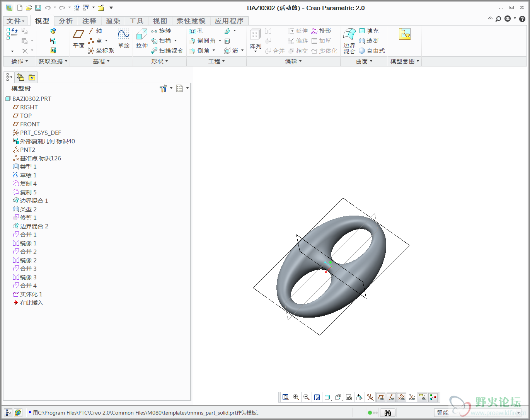
Task: Open the smart (智能) selection filter dropdown
Action: [x=478, y=413]
